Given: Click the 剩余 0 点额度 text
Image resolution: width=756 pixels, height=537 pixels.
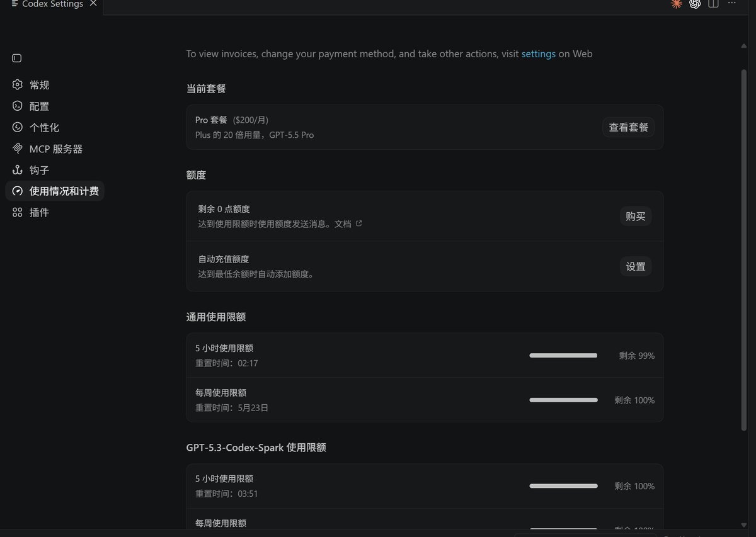Looking at the screenshot, I should [x=224, y=209].
